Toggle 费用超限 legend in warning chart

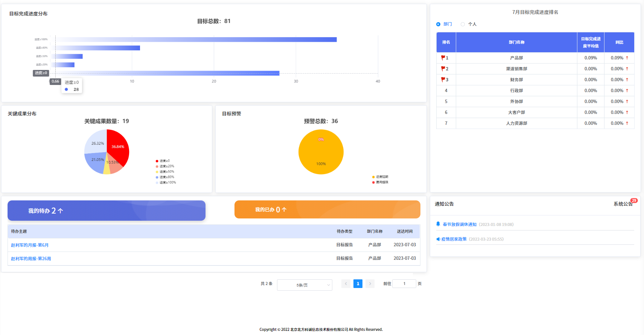click(x=380, y=182)
